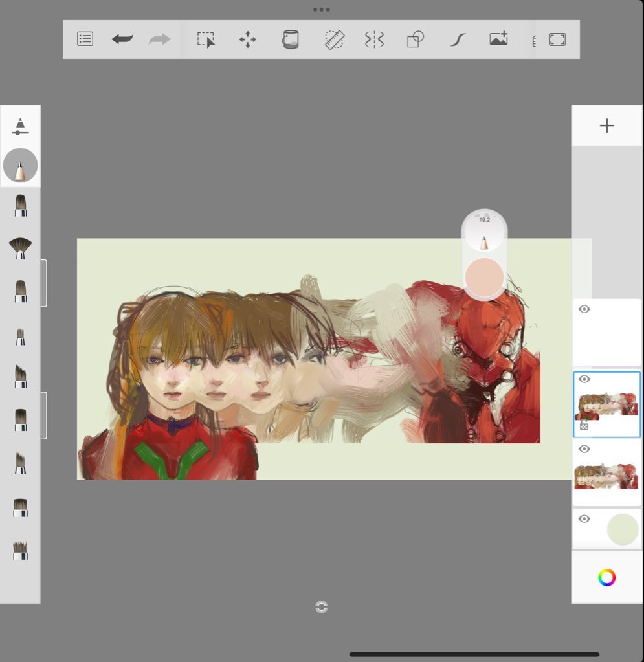Redo the undone action
The height and width of the screenshot is (662, 644).
[160, 39]
